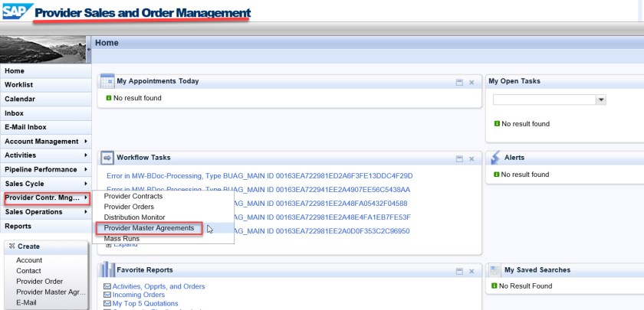Close the My Appointments Today tile
644x310 pixels.
coord(472,83)
